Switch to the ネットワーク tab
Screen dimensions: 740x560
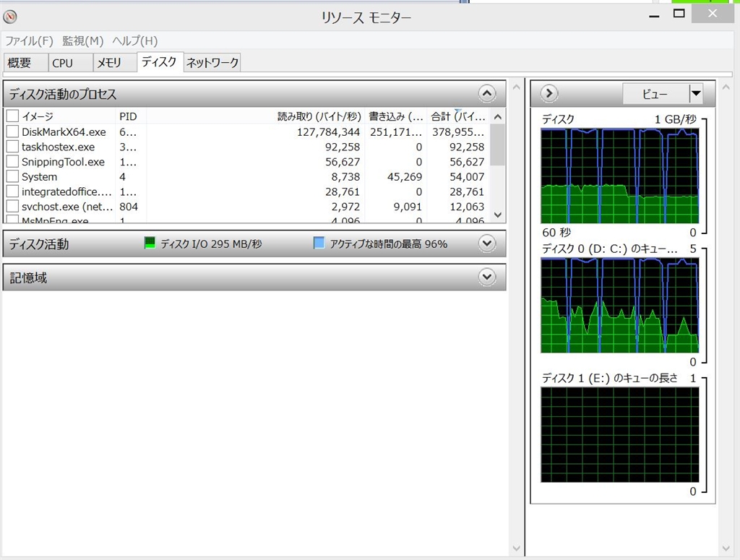tap(212, 63)
